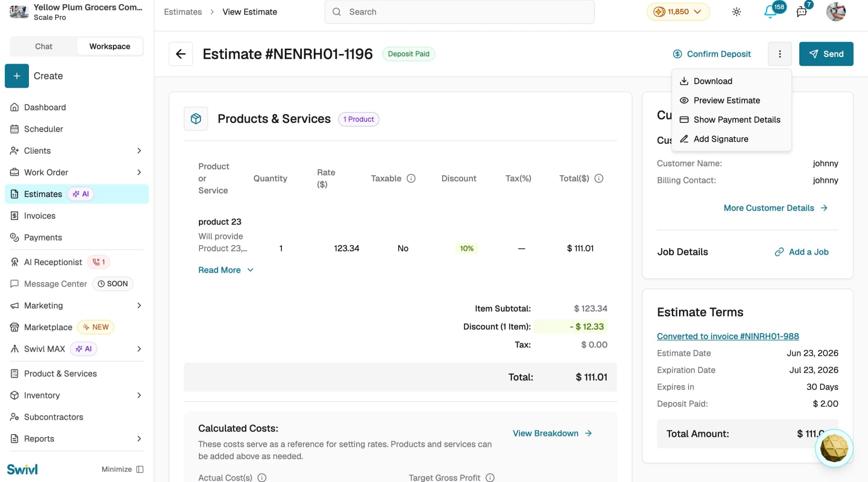
Task: Click the Send button
Action: tap(826, 54)
